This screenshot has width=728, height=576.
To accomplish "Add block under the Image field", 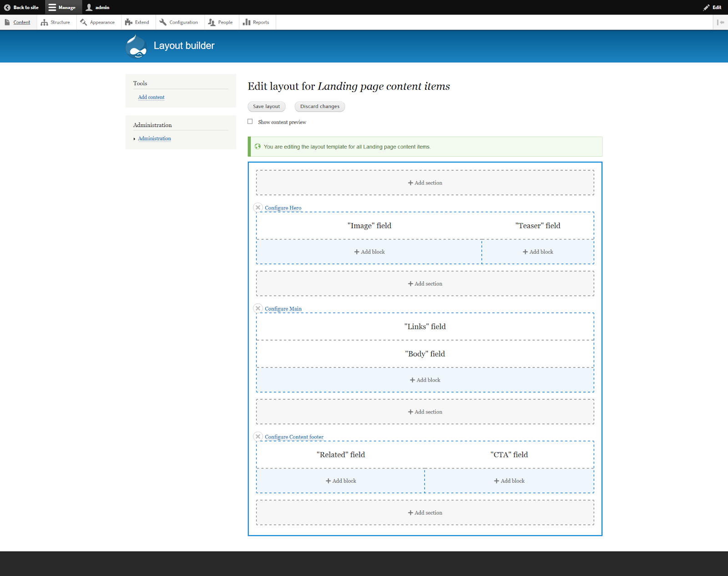I will [x=369, y=252].
